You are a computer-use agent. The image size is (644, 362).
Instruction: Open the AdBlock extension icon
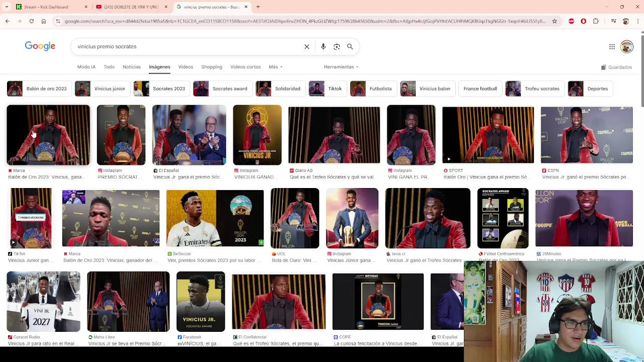571,21
